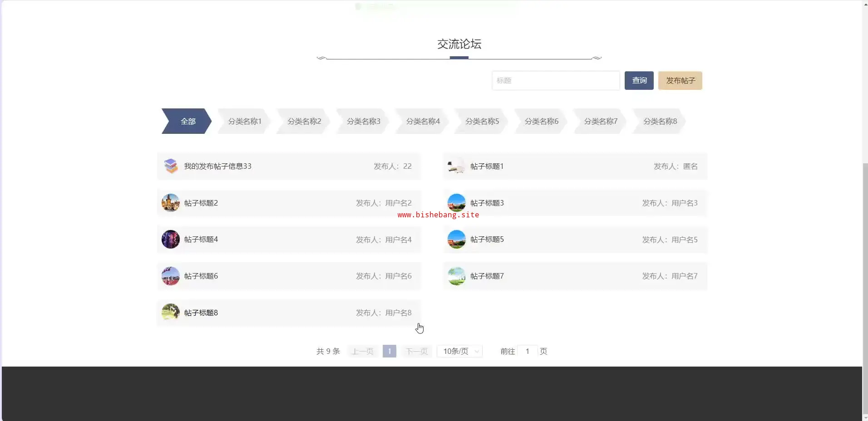Click the 共 9 条 total count text
Image resolution: width=868 pixels, height=421 pixels.
pyautogui.click(x=328, y=351)
